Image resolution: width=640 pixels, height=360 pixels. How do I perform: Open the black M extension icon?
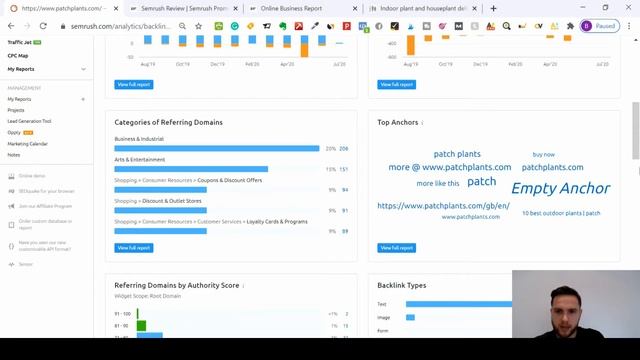(x=458, y=26)
